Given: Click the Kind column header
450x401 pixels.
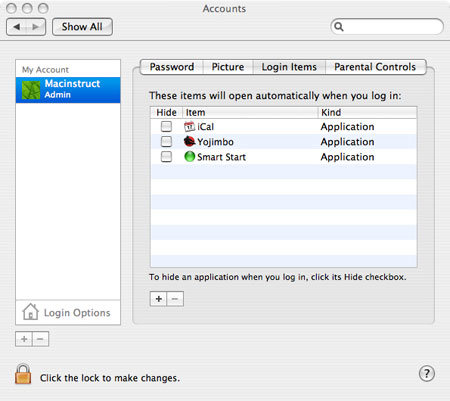Looking at the screenshot, I should click(367, 113).
